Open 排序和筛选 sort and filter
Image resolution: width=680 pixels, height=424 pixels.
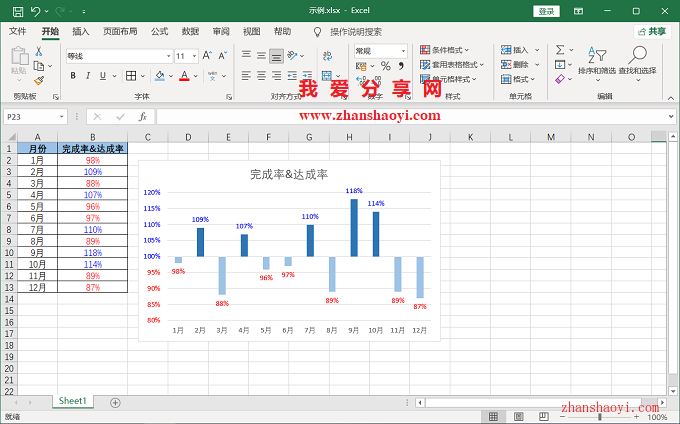click(597, 64)
